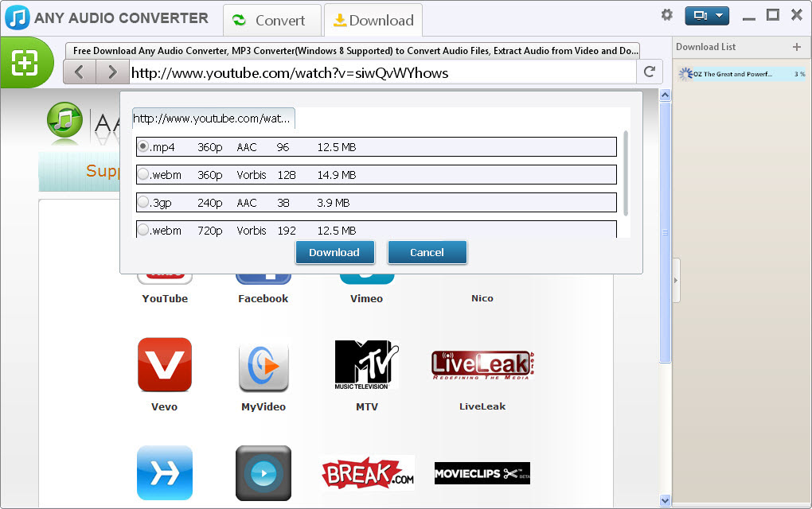The width and height of the screenshot is (812, 509).
Task: Click the Any Audio Converter logo icon
Action: [16, 17]
